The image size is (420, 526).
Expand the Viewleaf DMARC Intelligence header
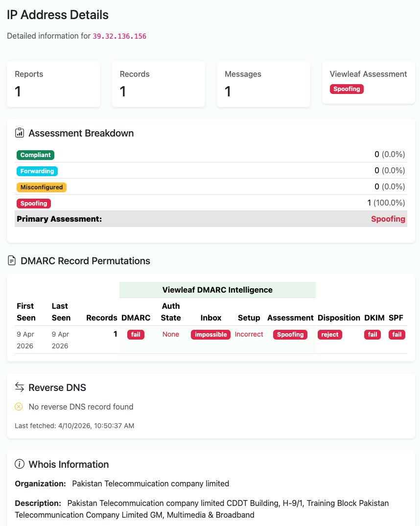(x=217, y=290)
